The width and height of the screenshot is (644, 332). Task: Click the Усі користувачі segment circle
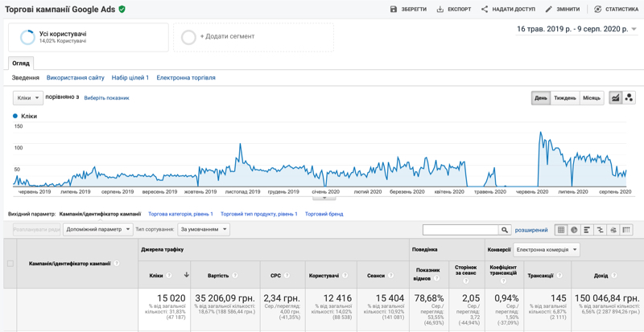(x=27, y=38)
